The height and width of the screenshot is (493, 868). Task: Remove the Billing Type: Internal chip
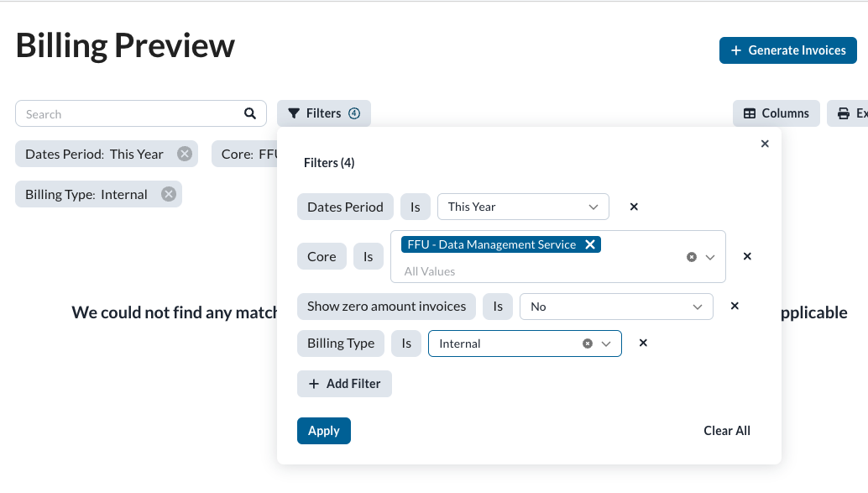pos(169,195)
